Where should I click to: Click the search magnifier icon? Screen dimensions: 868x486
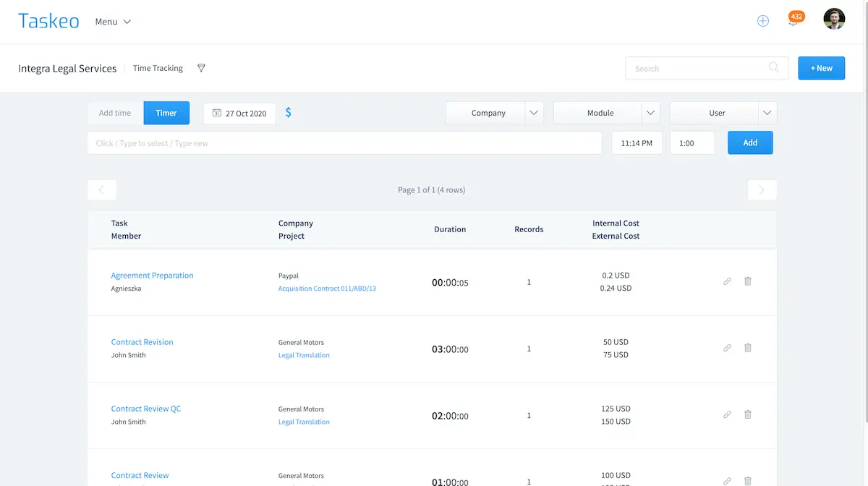pos(774,68)
